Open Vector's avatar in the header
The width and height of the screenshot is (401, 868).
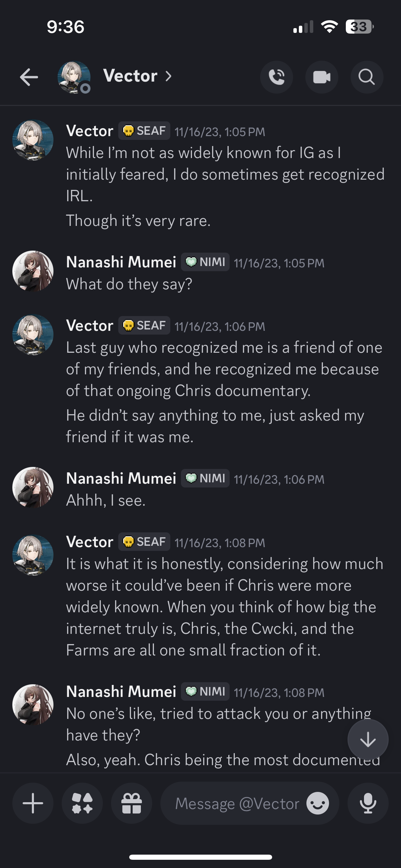pyautogui.click(x=74, y=77)
